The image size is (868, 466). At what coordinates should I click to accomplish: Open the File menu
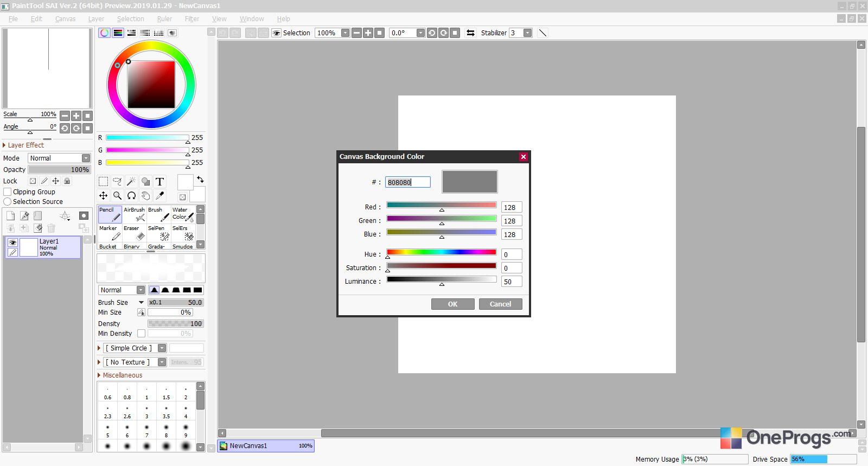(13, 19)
